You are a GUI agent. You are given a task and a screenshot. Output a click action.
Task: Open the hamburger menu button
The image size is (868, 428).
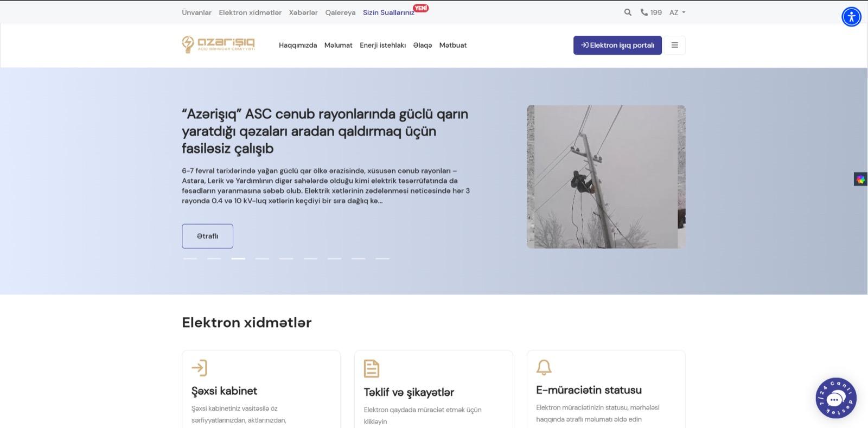(675, 45)
